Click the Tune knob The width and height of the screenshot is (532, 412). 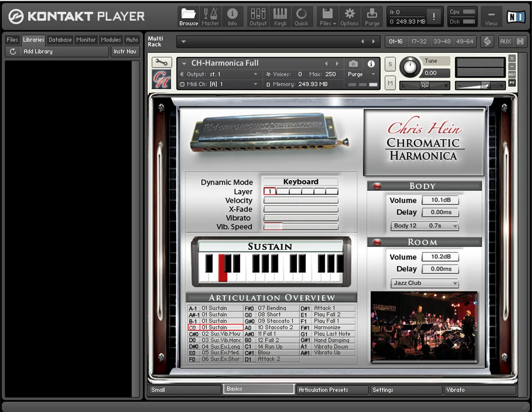pyautogui.click(x=411, y=67)
